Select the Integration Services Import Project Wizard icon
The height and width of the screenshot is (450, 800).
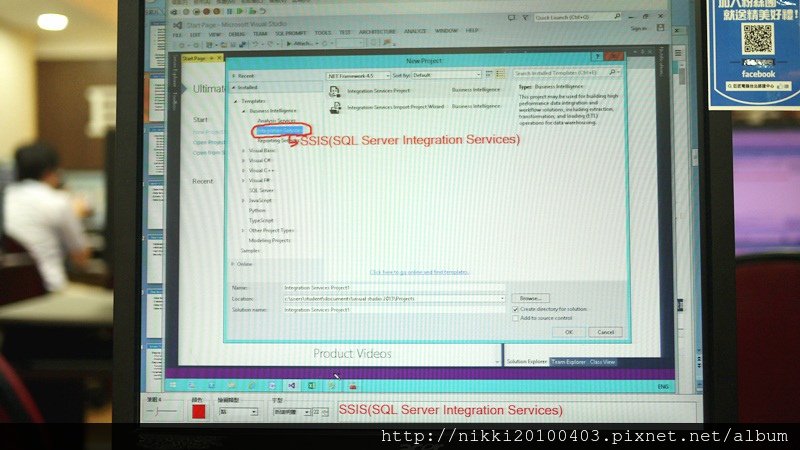click(335, 108)
